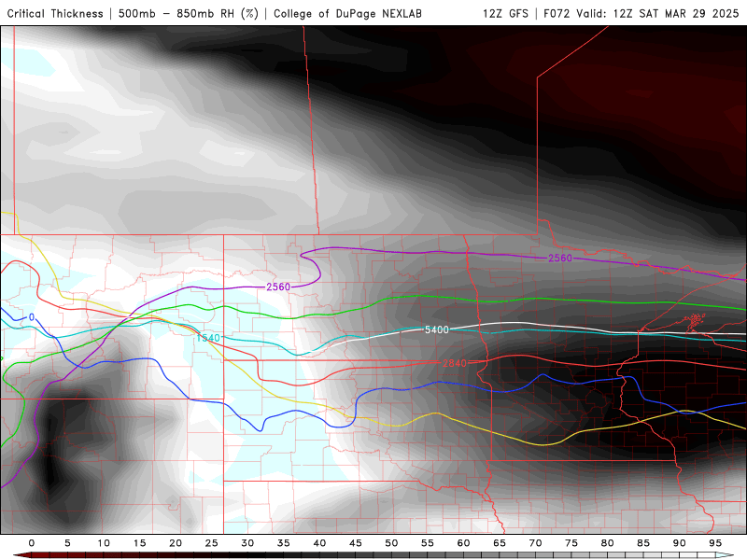
Task: Click colorbar tick label '75'
Action: (571, 543)
